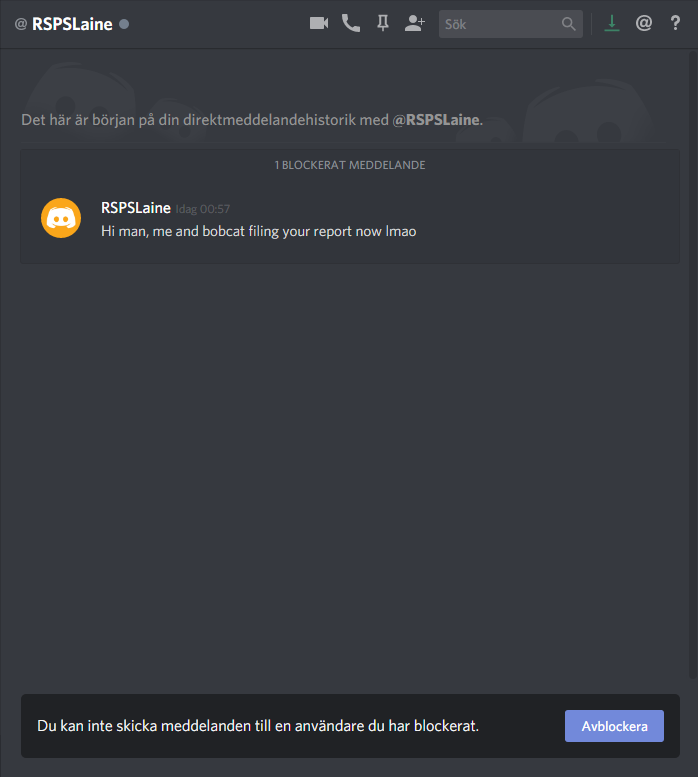Click the @ symbol beside the RSPSLaine title
Image resolution: width=698 pixels, height=777 pixels.
pos(21,24)
